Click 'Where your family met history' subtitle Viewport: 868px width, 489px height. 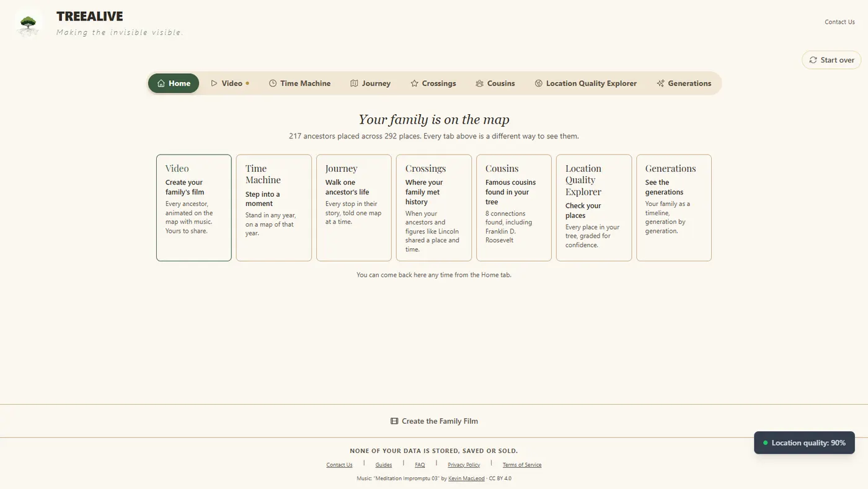pos(424,192)
